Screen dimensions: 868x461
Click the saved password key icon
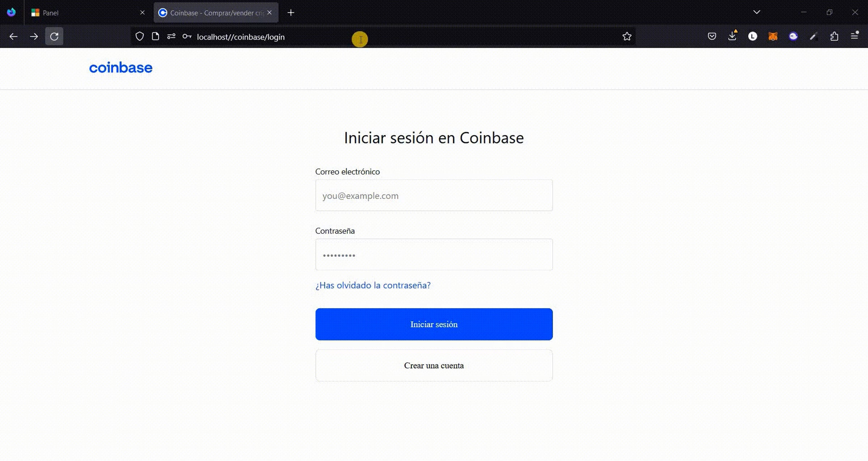[x=187, y=37]
